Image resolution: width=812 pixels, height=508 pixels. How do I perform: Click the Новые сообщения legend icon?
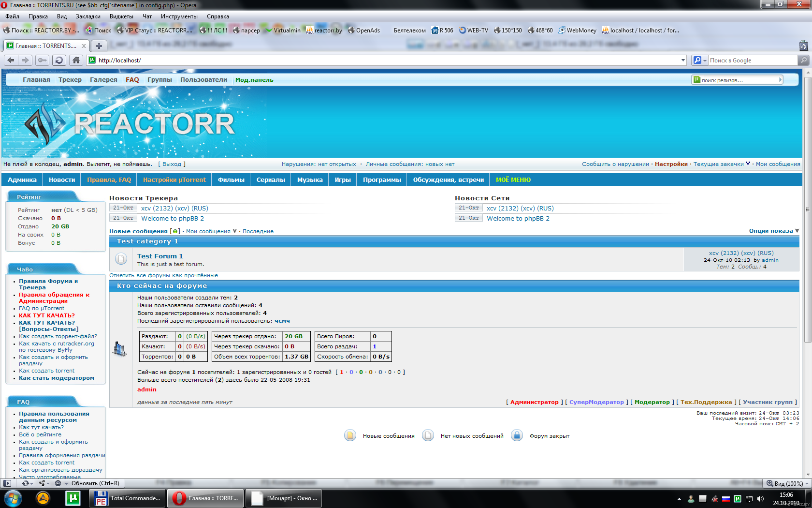coord(350,435)
